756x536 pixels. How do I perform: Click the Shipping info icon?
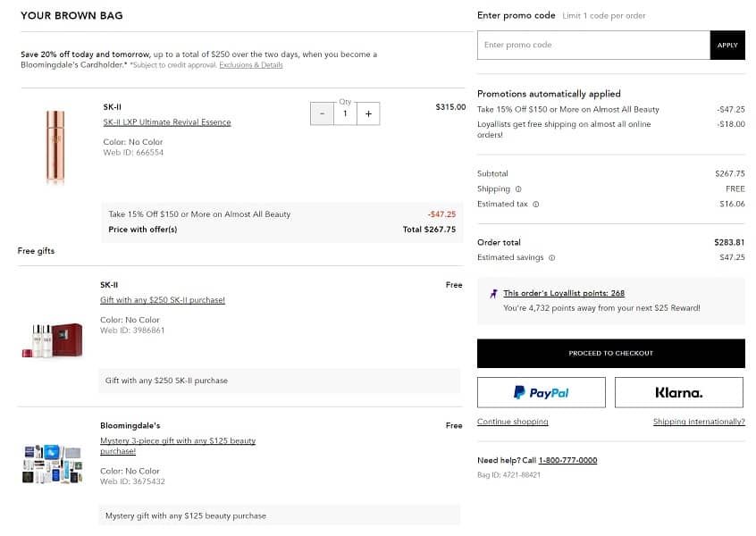point(518,189)
